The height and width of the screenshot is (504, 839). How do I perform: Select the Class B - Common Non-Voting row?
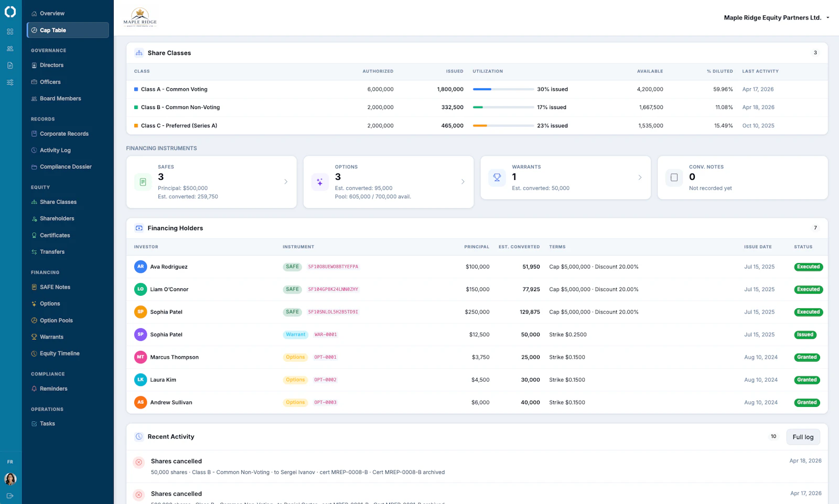477,107
